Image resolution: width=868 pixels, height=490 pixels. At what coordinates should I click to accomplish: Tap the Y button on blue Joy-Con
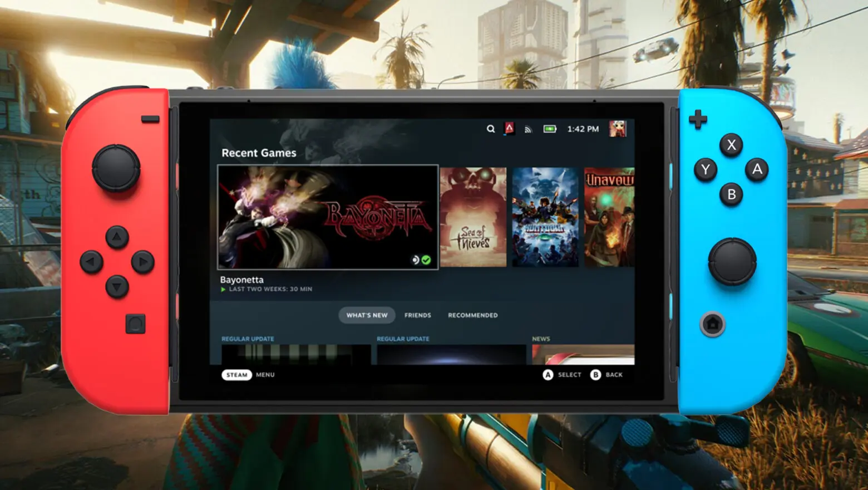click(706, 169)
